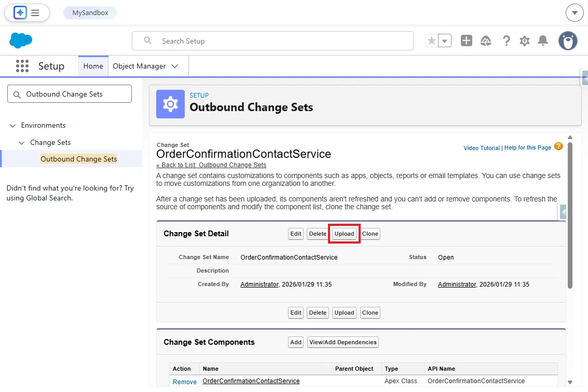Switch to the Home tab
This screenshot has height=392, width=588.
[93, 66]
